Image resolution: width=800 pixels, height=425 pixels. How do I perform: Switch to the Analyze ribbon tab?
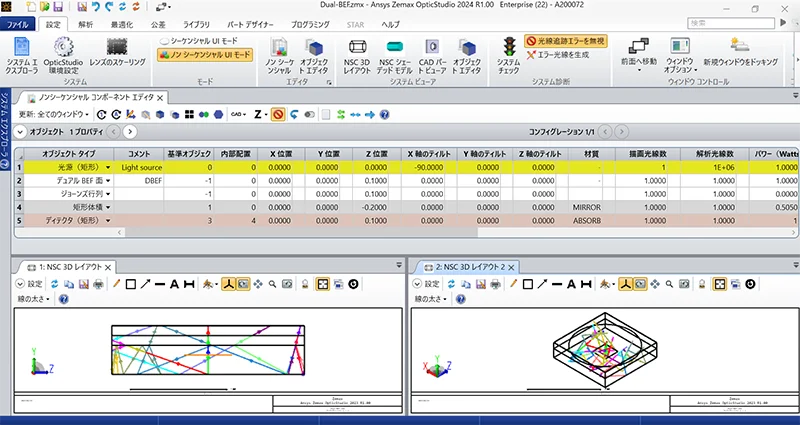86,24
